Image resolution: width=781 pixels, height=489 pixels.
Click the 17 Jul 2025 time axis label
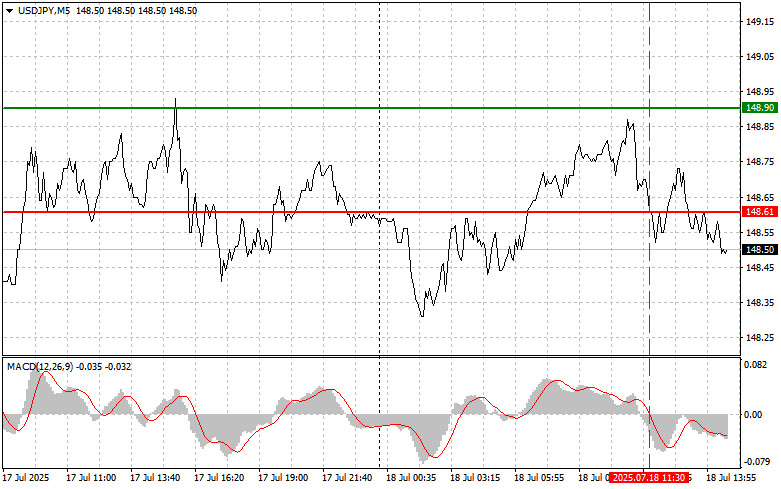(26, 478)
